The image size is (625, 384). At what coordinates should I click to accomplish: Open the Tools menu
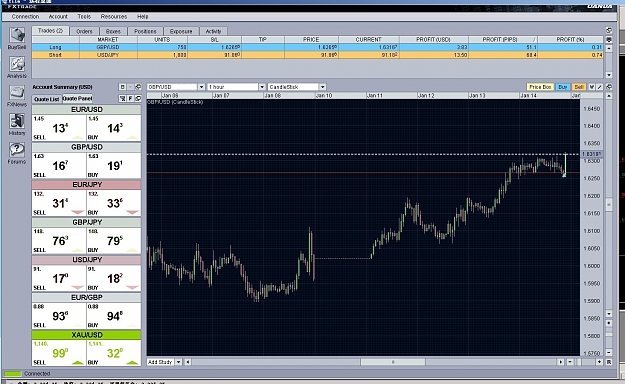click(x=84, y=17)
